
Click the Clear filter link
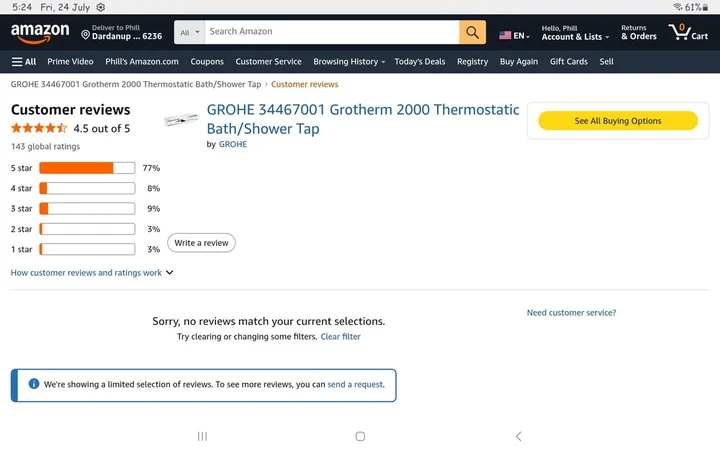click(340, 337)
